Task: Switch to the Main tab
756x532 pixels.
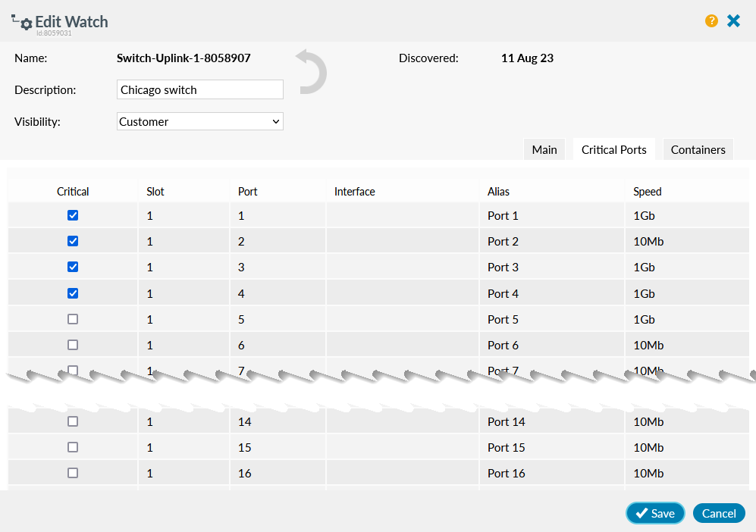Action: (544, 149)
